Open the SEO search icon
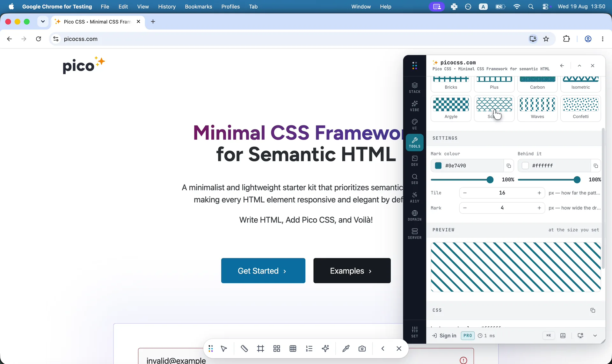Screen dimensions: 612x364 click(414, 179)
